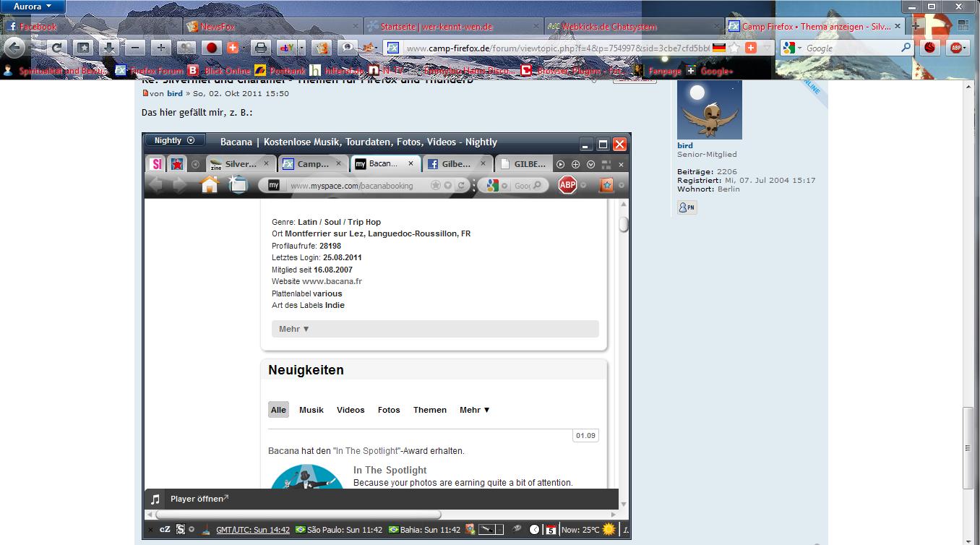This screenshot has width=980, height=545.
Task: Select the Videos filter under Neuigkeiten
Action: (351, 410)
